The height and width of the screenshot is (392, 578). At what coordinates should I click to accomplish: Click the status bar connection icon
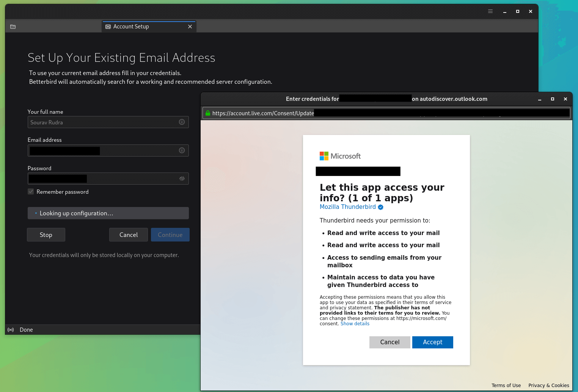point(11,330)
